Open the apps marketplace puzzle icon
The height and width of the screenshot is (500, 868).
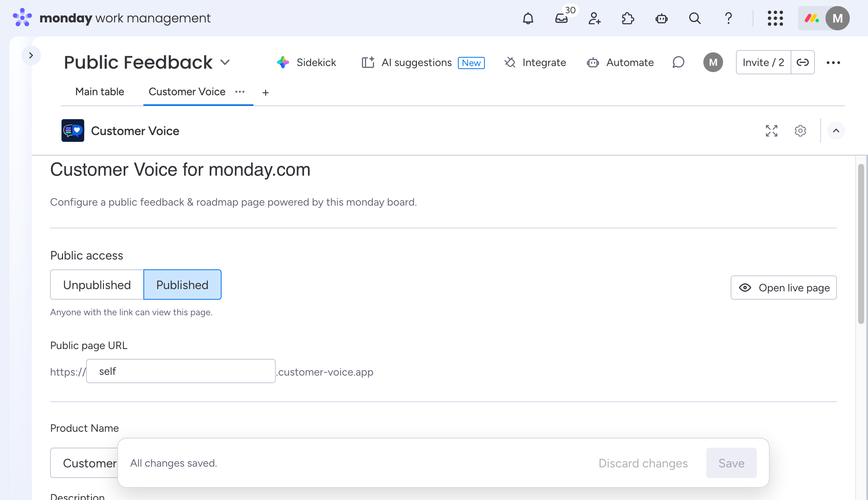tap(628, 18)
